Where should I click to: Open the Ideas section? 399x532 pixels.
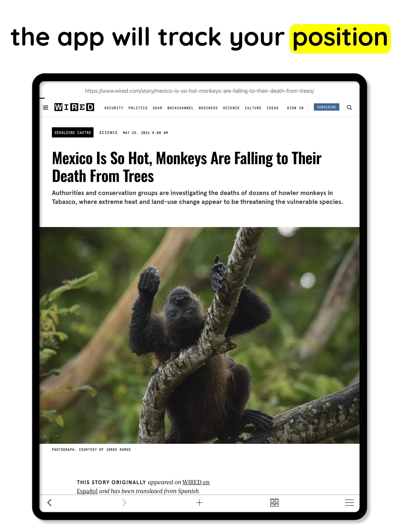point(272,108)
